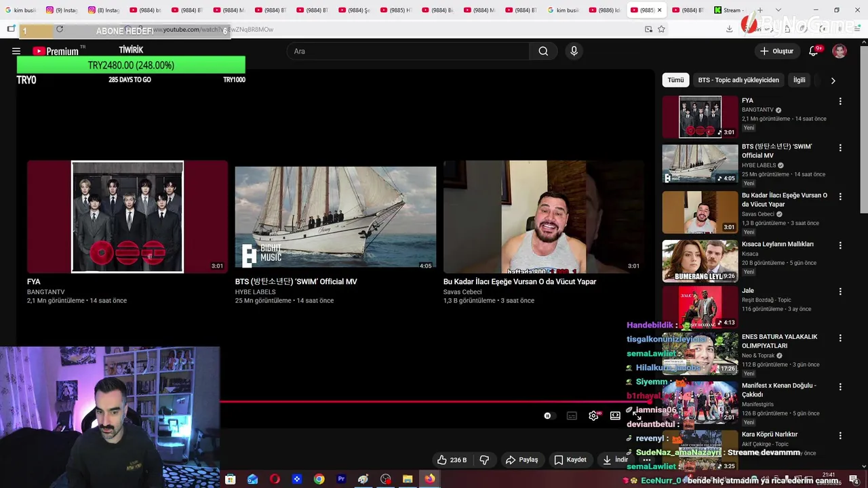
Task: Switch to the Stream browser tab
Action: (728, 10)
